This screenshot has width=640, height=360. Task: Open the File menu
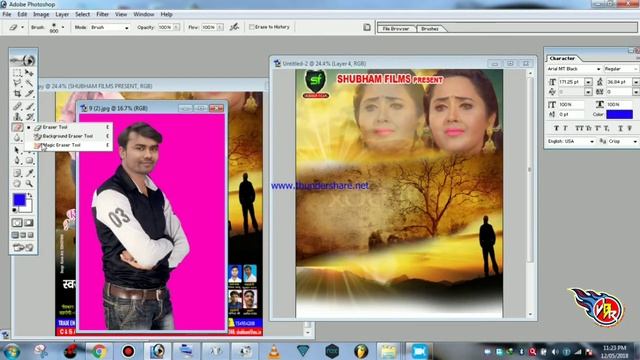(x=7, y=14)
